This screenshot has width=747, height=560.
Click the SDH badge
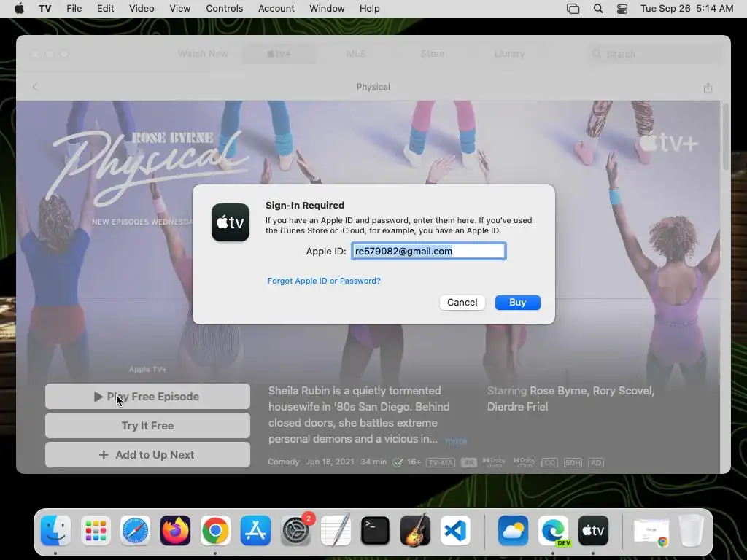click(573, 462)
